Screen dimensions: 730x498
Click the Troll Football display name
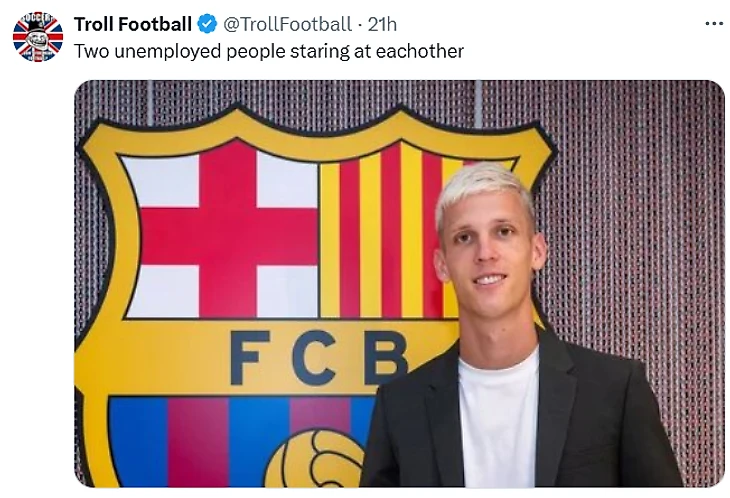(133, 24)
